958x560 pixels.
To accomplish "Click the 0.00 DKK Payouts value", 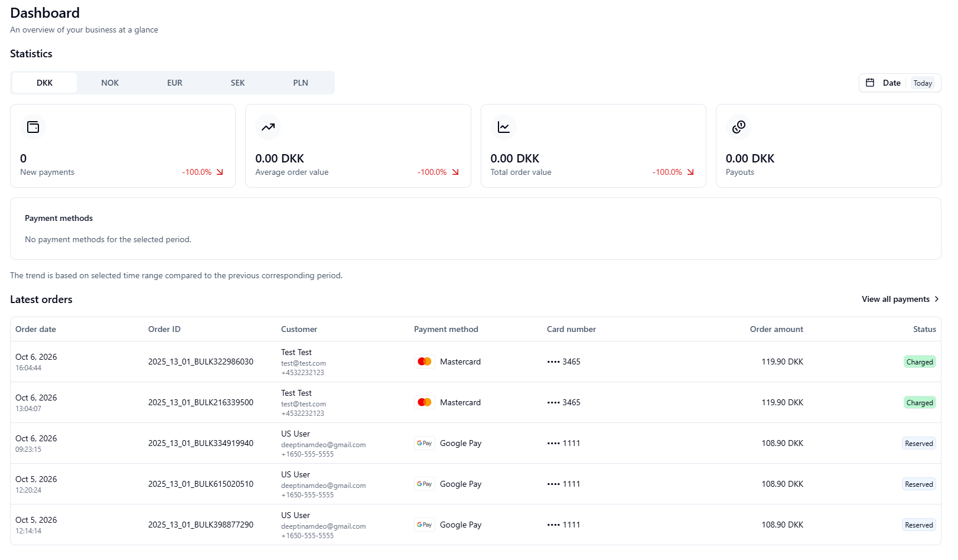I will pyautogui.click(x=750, y=158).
